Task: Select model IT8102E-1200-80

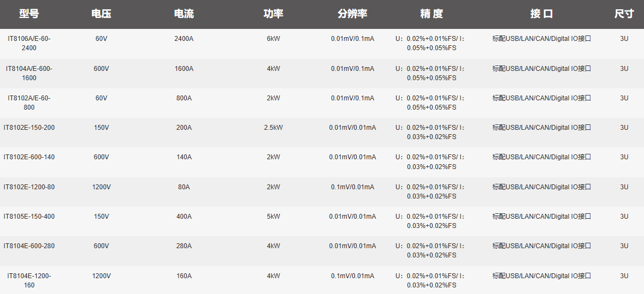Action: 29,187
